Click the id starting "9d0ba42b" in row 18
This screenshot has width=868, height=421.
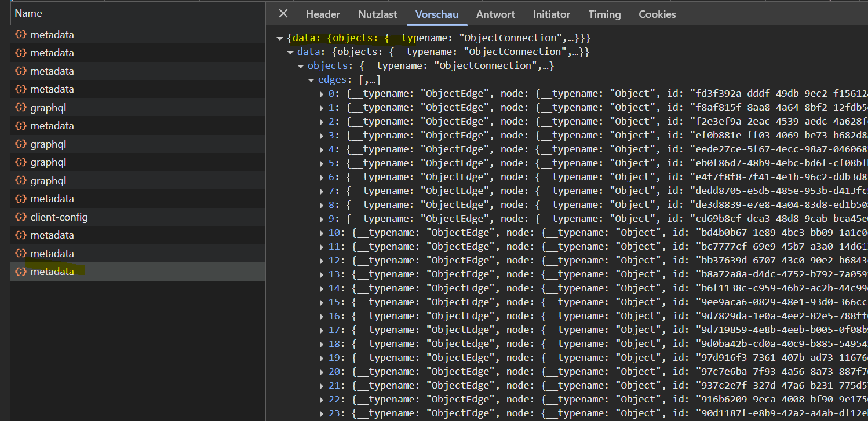point(782,343)
